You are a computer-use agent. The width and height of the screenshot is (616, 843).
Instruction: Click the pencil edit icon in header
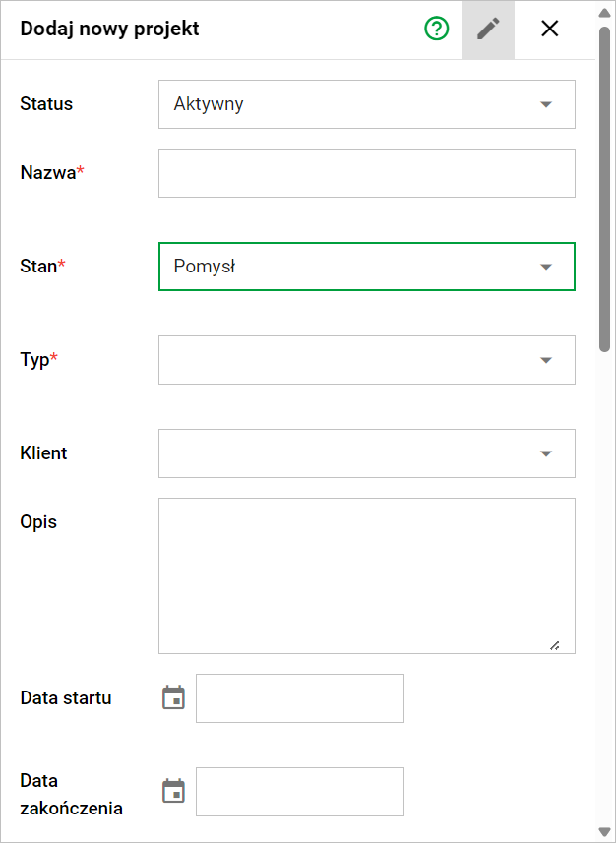tap(488, 30)
